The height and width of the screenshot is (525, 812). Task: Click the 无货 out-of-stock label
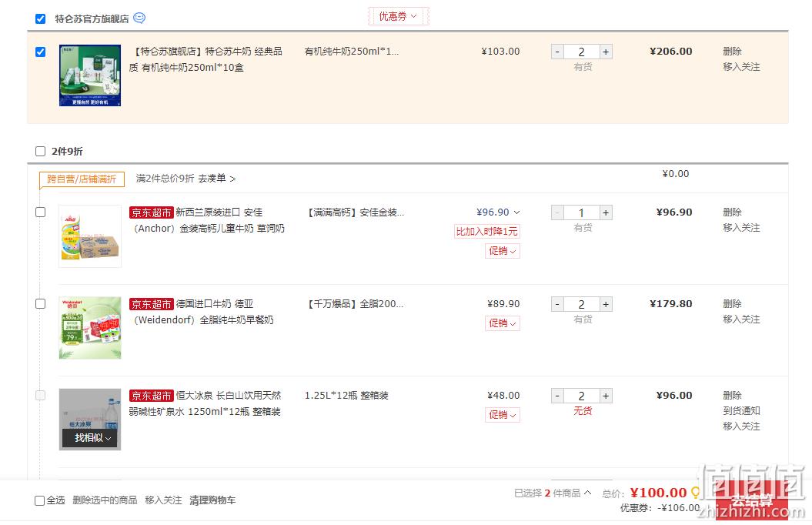(x=583, y=411)
